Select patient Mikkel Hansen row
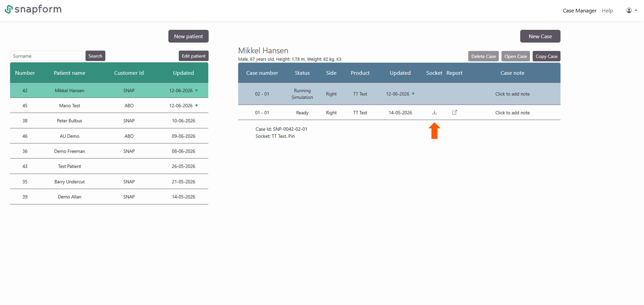This screenshot has width=644, height=305. click(x=109, y=90)
